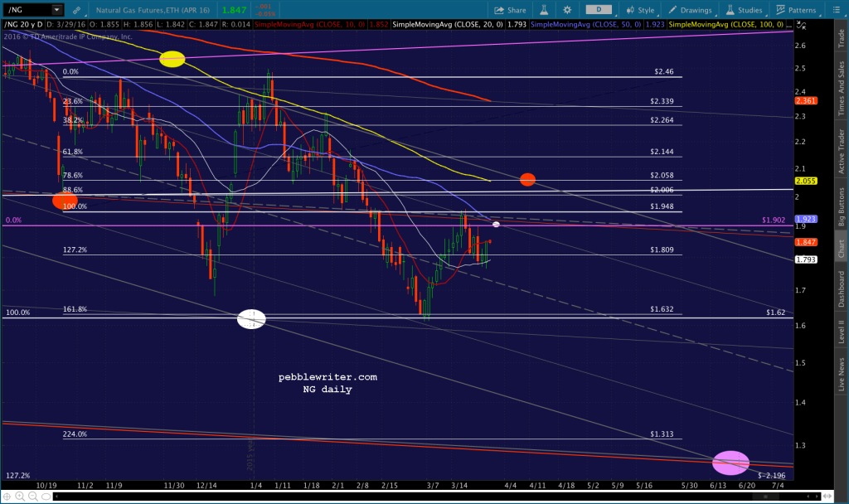Open the Patterns dropdown menu
Viewport: 849px width, 504px height.
796,10
